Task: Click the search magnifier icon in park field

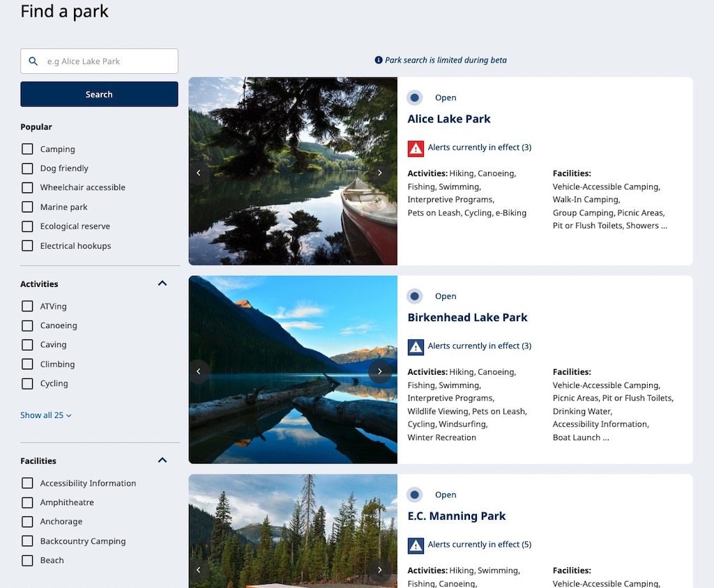Action: pos(33,61)
